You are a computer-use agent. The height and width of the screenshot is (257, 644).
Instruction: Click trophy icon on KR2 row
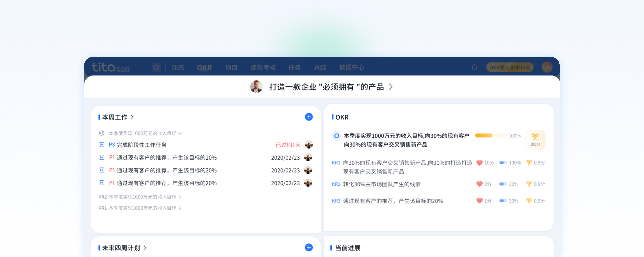pyautogui.click(x=529, y=184)
